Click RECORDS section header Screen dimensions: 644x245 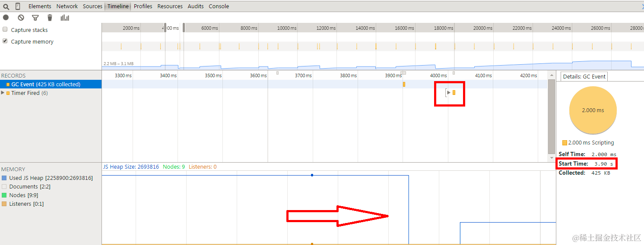pos(13,75)
